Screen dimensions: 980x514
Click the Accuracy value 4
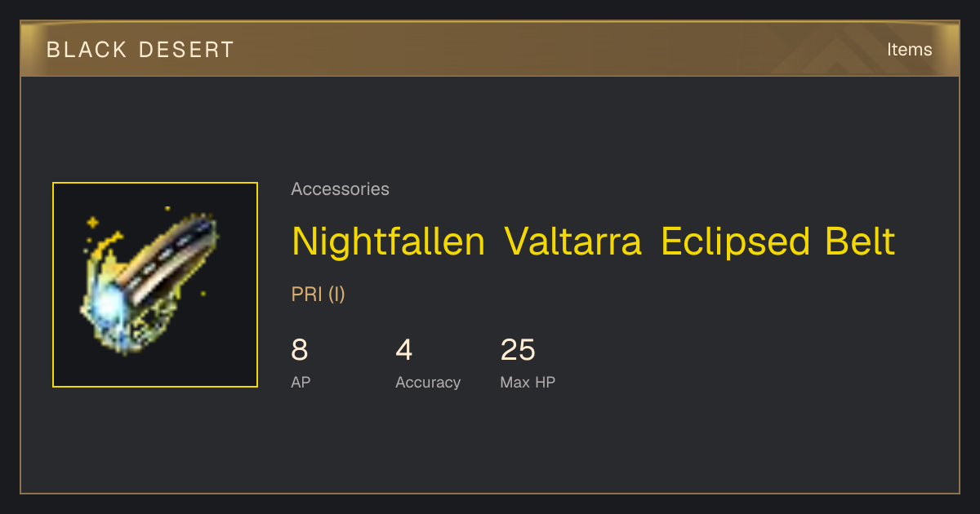click(x=404, y=350)
